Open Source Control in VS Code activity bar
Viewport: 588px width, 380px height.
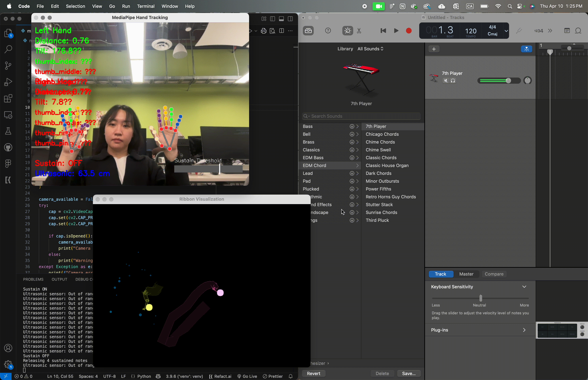tap(8, 65)
